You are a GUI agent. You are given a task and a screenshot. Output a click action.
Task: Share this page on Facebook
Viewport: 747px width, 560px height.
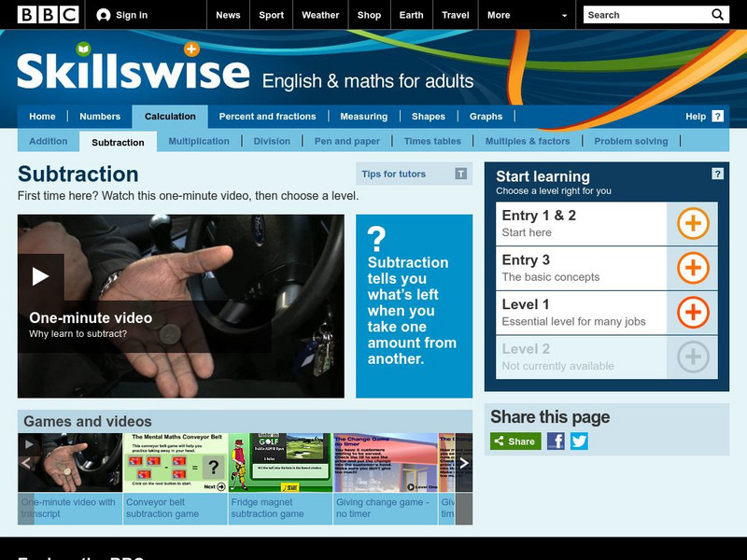click(557, 440)
